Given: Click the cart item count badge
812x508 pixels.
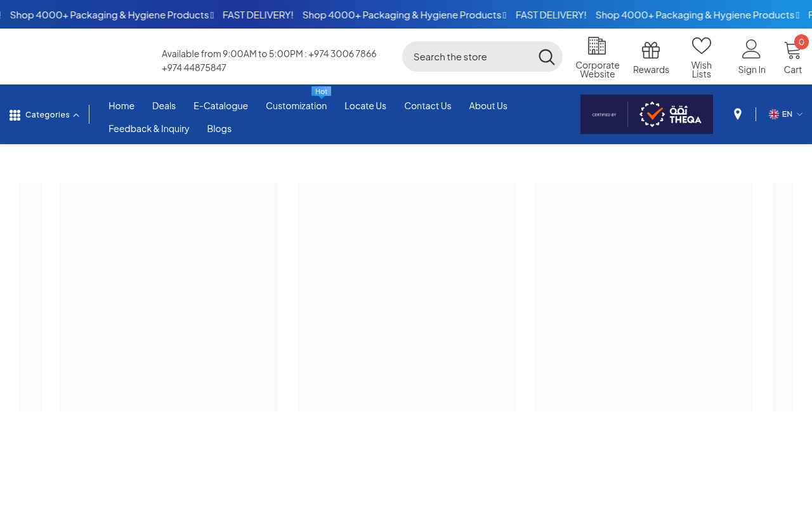Looking at the screenshot, I should (801, 42).
